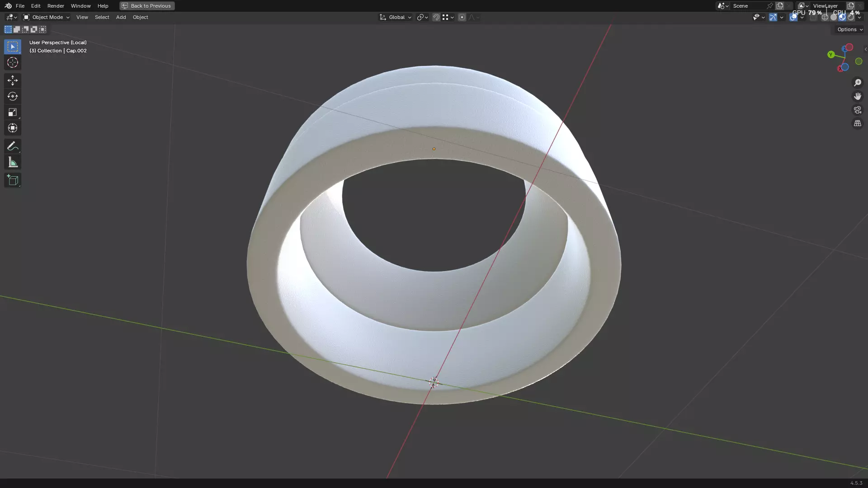
Task: Switch orthographic/perspective grid icon
Action: pyautogui.click(x=857, y=123)
